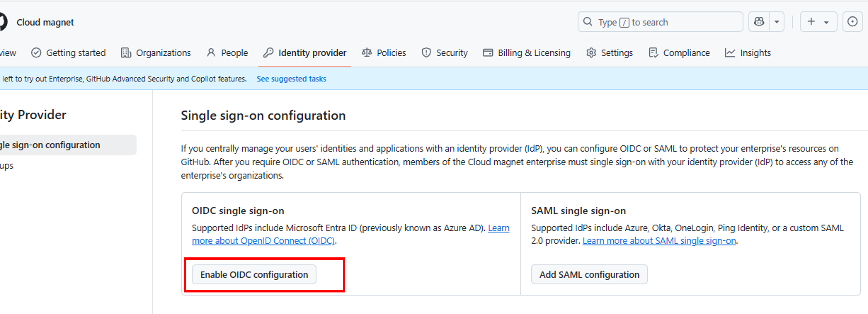Go to the People tab
The height and width of the screenshot is (314, 868).
[227, 53]
